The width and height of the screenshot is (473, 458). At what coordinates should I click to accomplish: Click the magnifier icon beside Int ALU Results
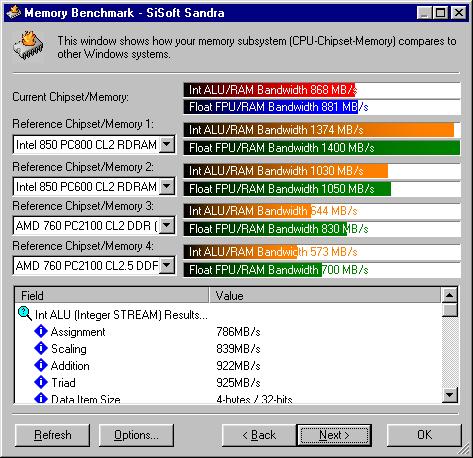tap(24, 314)
